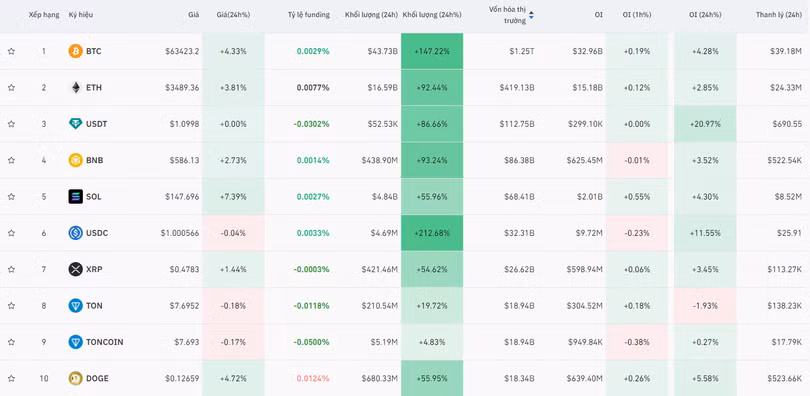The width and height of the screenshot is (810, 396).
Task: Star the USDC row
Action: point(11,233)
